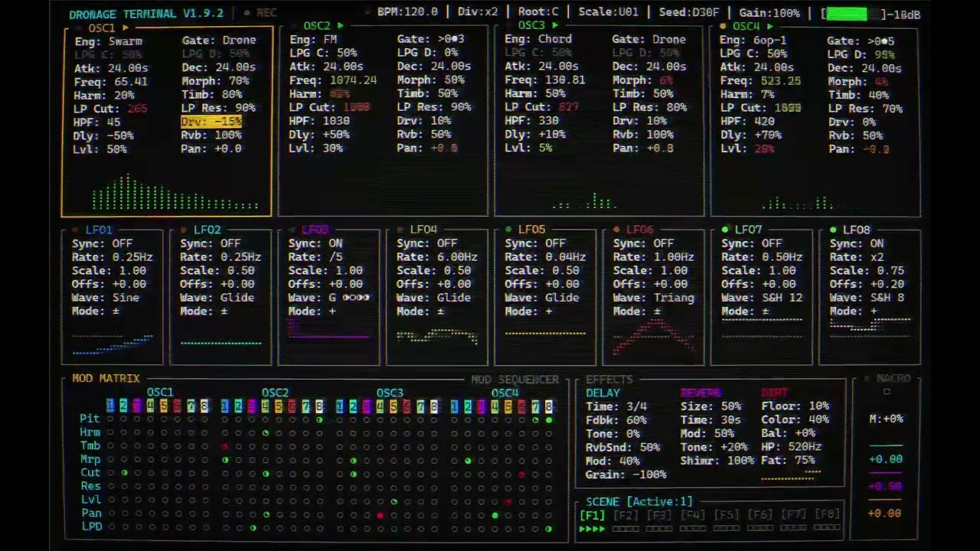Select the REVERB effect section
The width and height of the screenshot is (980, 551).
point(701,393)
